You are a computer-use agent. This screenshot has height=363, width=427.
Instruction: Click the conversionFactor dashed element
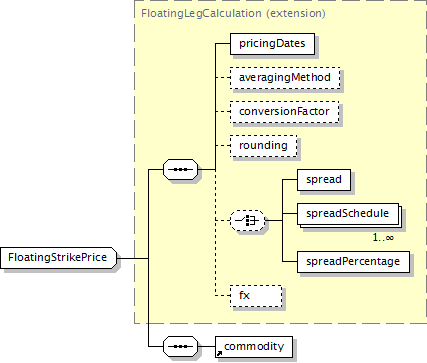(284, 112)
